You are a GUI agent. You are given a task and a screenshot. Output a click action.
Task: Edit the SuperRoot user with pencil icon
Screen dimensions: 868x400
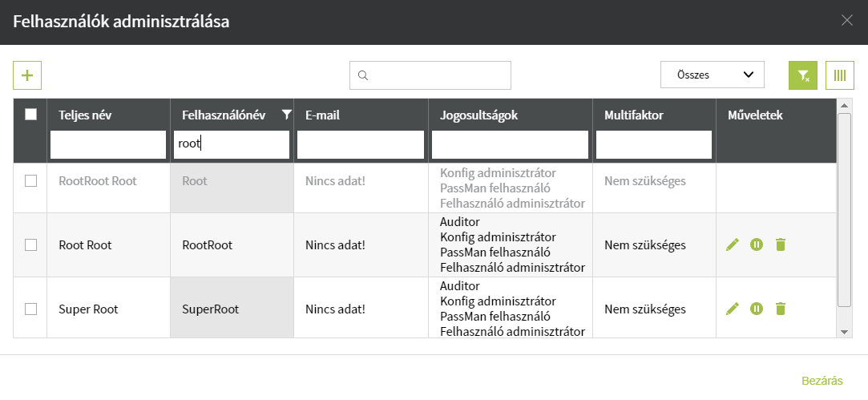pyautogui.click(x=732, y=309)
